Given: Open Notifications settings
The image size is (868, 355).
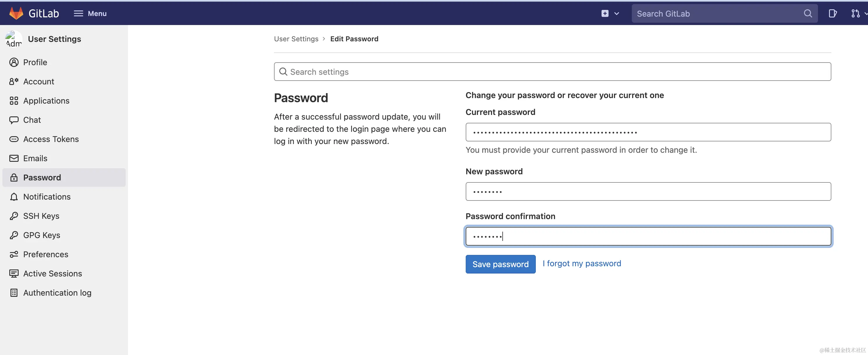Looking at the screenshot, I should (x=47, y=197).
